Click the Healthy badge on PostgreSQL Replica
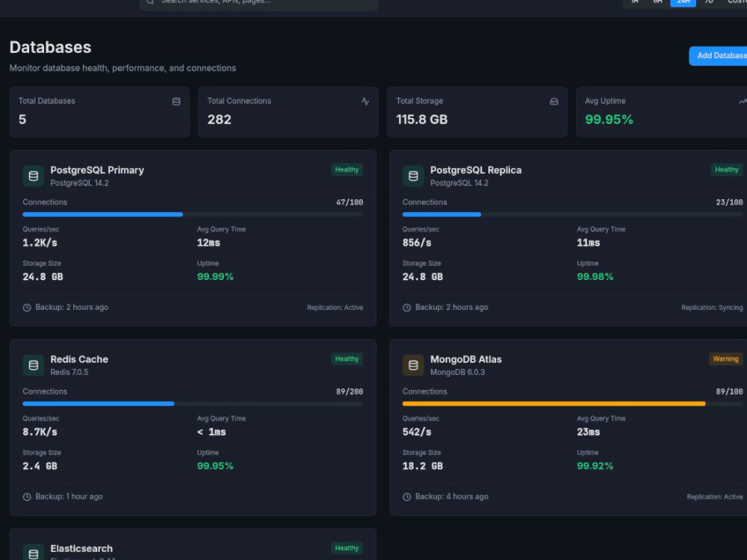Image resolution: width=747 pixels, height=560 pixels. click(727, 170)
